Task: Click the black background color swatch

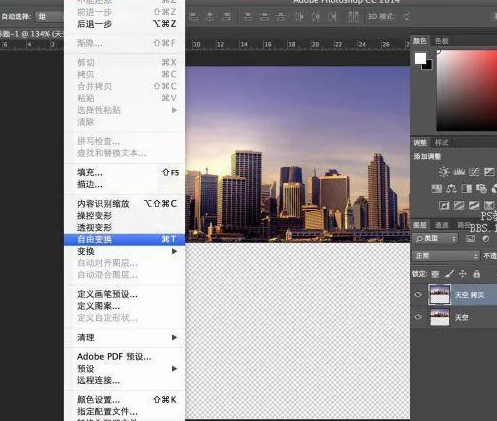Action: [x=428, y=66]
